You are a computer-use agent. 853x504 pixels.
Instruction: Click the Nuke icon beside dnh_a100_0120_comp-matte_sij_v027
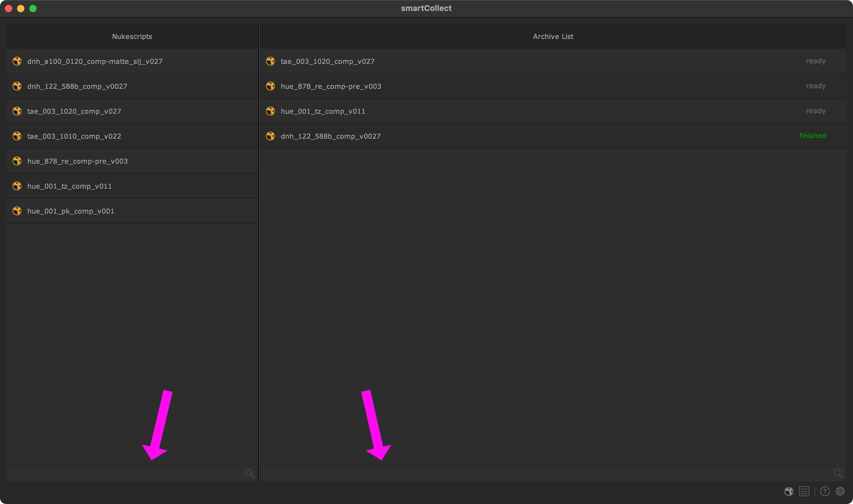pyautogui.click(x=17, y=61)
